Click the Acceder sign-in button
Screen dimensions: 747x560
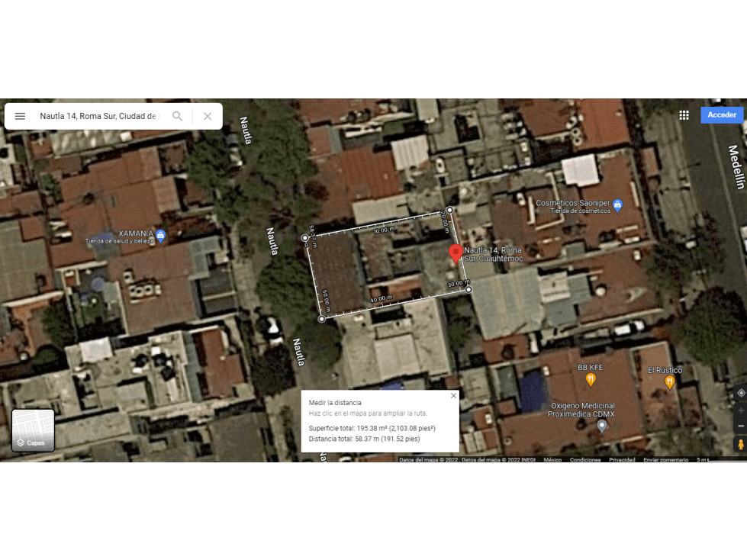(722, 114)
